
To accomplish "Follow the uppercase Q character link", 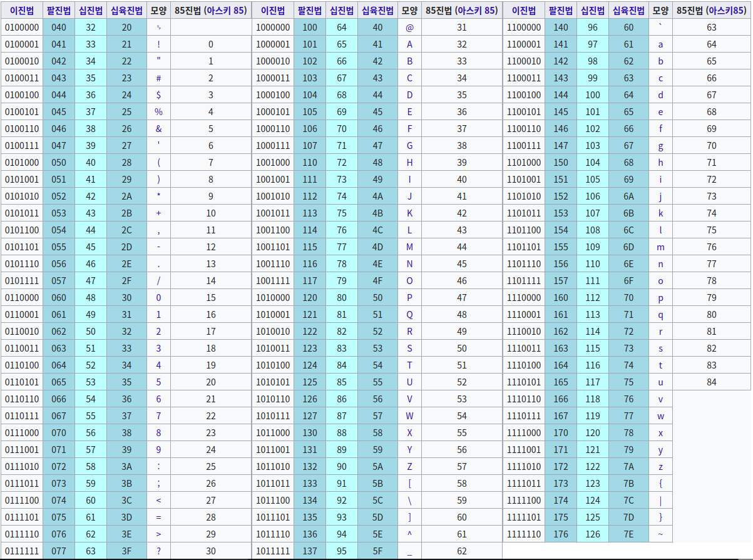I will pos(410,315).
